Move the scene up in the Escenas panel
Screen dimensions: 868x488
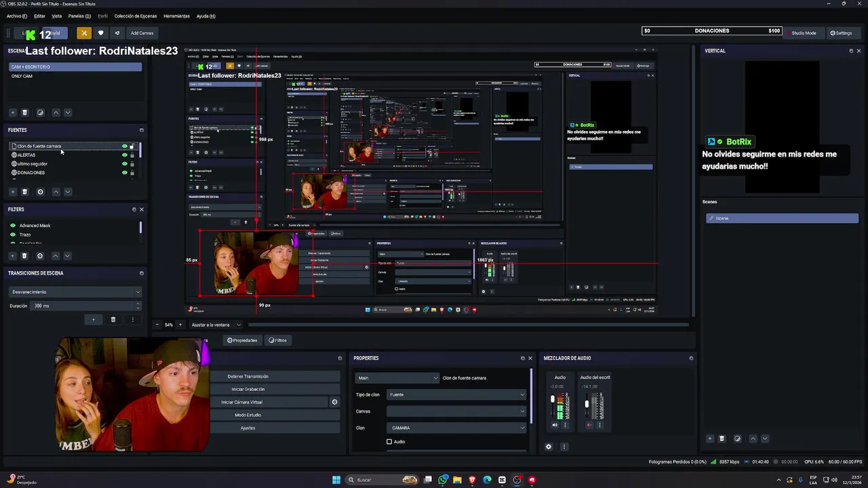[56, 113]
